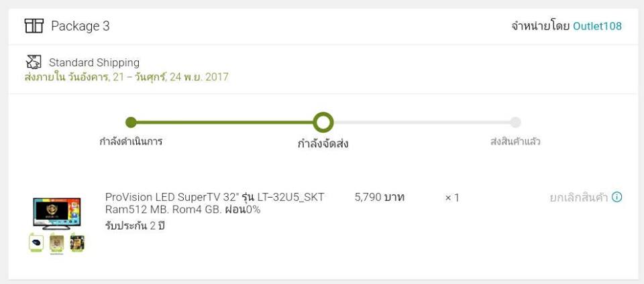Open the seller link Outlet108
The width and height of the screenshot is (644, 284).
click(x=597, y=26)
